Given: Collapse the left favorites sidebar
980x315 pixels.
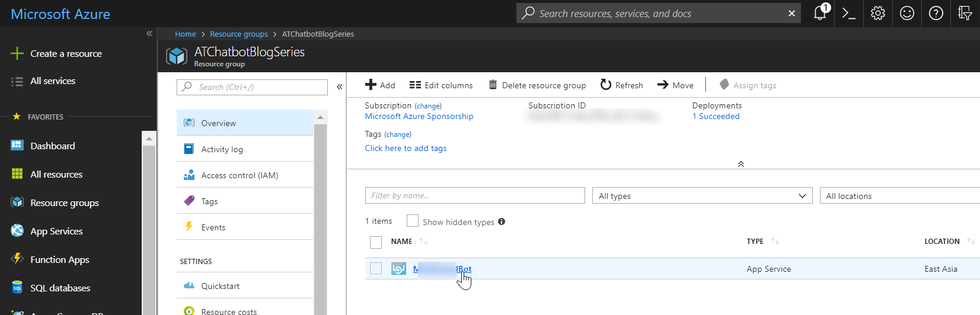Looking at the screenshot, I should tap(149, 34).
